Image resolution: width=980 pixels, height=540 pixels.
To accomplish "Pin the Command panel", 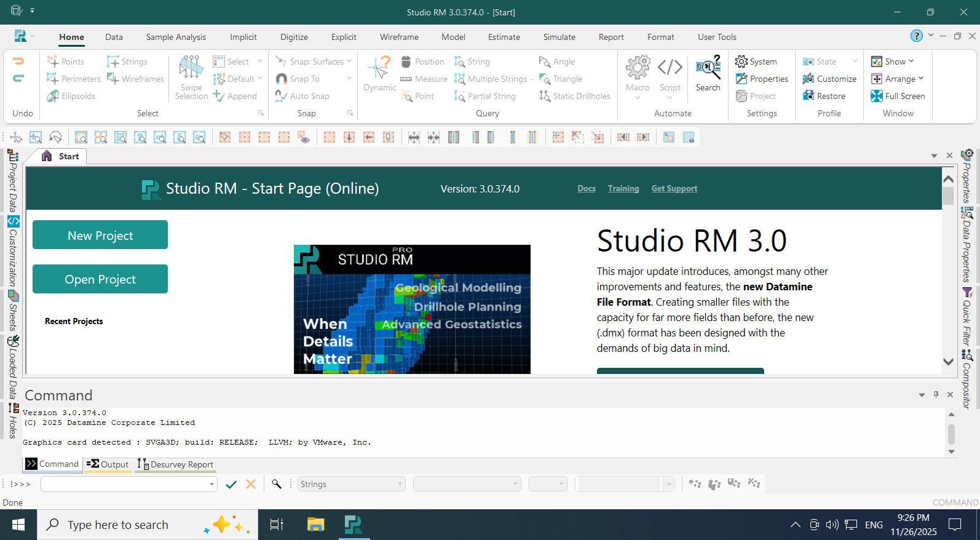I will 936,394.
